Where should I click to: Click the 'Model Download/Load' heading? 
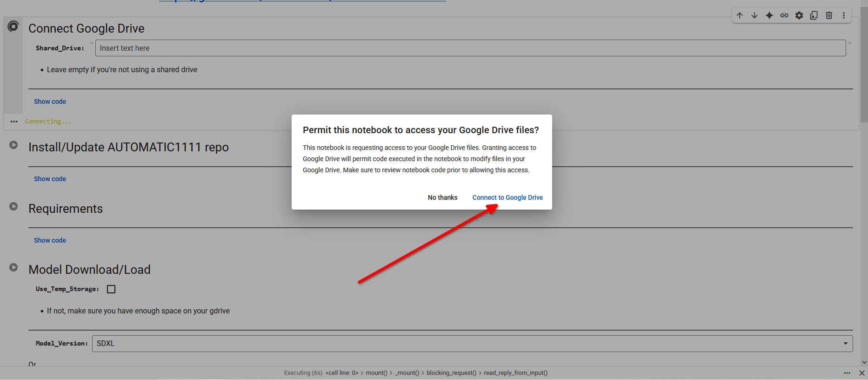(89, 270)
